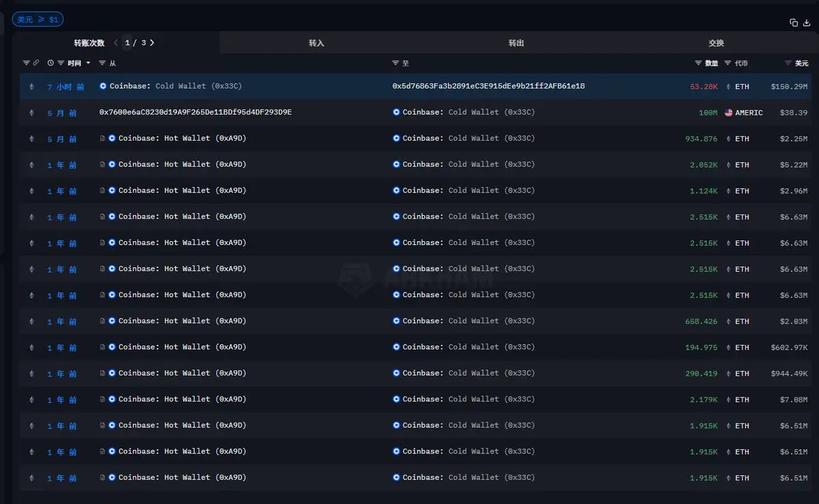Open address 0x7600e6aC8230d19A9F265De11BDf95d4DF293D9E

click(195, 112)
